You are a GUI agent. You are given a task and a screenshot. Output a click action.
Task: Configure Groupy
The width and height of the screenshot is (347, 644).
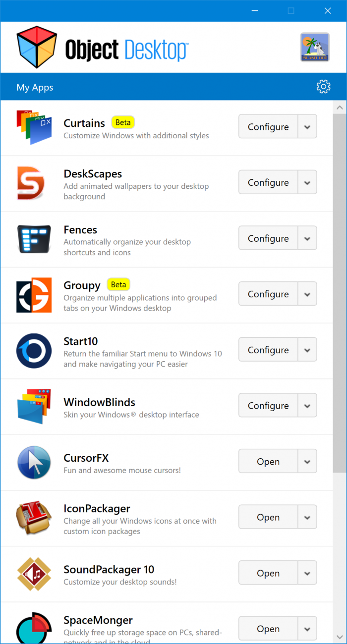pyautogui.click(x=268, y=294)
